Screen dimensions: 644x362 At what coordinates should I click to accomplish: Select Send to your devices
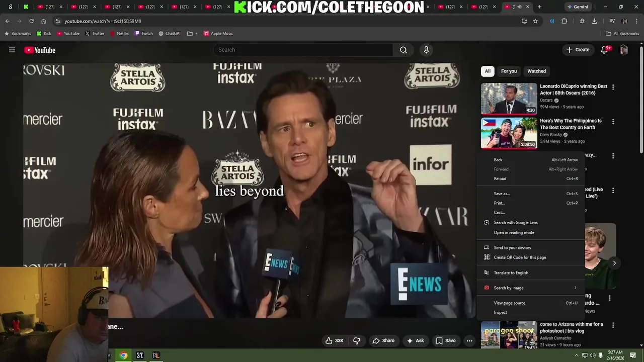click(x=531, y=248)
